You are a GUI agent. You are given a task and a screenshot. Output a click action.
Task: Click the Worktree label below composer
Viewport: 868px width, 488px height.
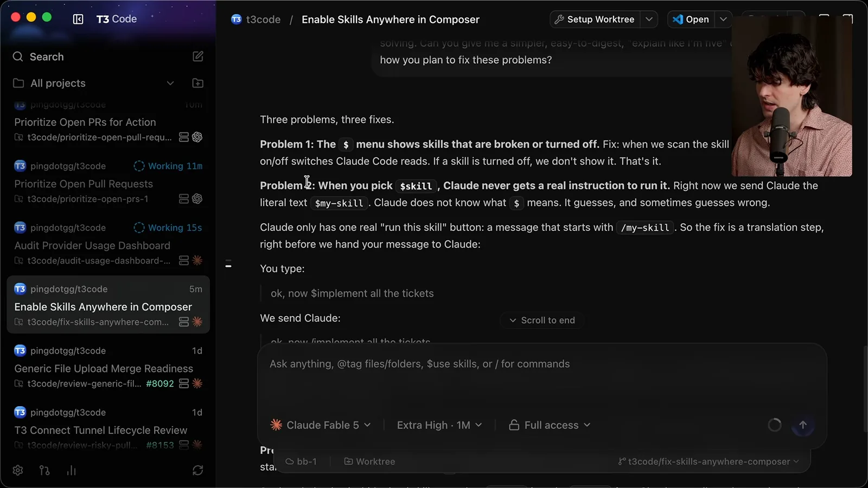tap(369, 461)
